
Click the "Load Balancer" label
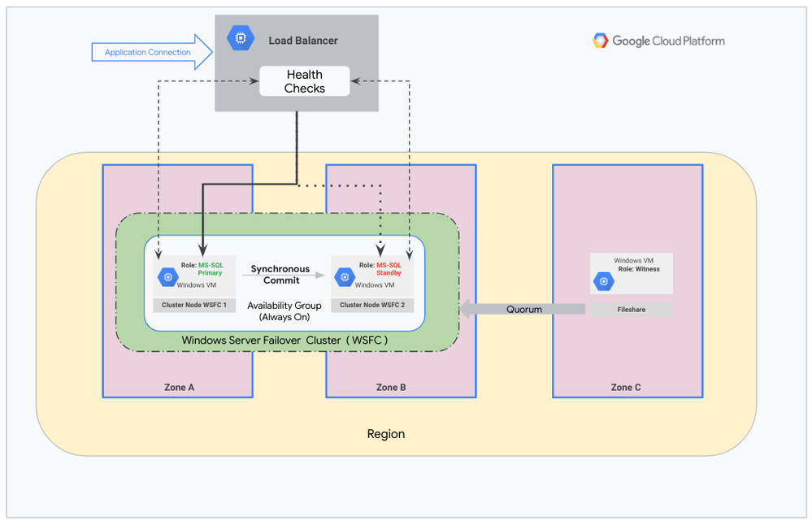(x=303, y=41)
